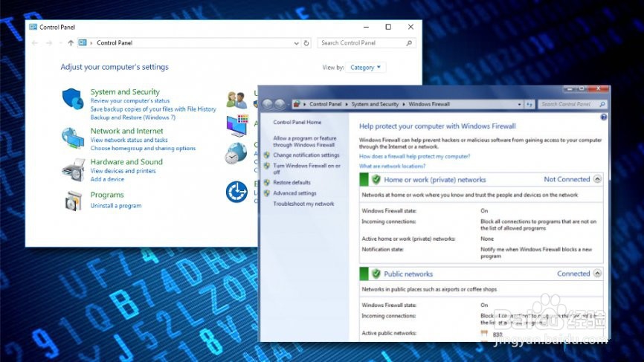
Task: Open Control Panel Home in Firewall sidebar
Action: pyautogui.click(x=297, y=123)
